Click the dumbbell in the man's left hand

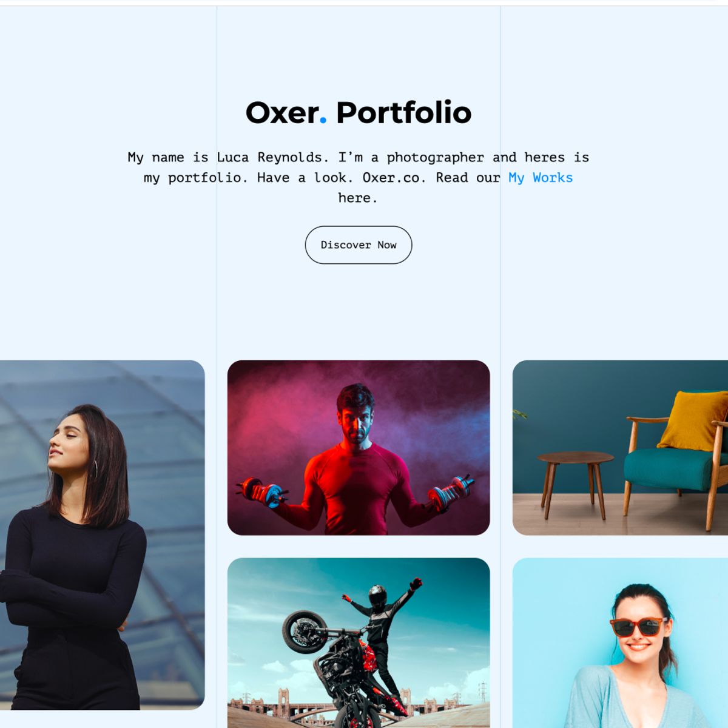click(x=450, y=492)
